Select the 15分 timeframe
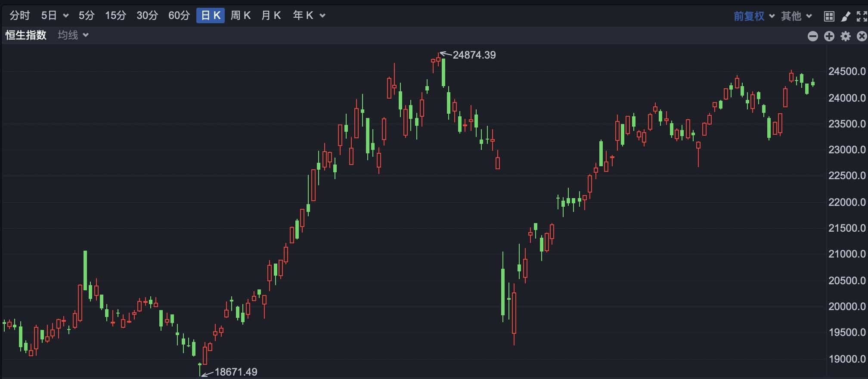The width and height of the screenshot is (868, 379). 115,16
